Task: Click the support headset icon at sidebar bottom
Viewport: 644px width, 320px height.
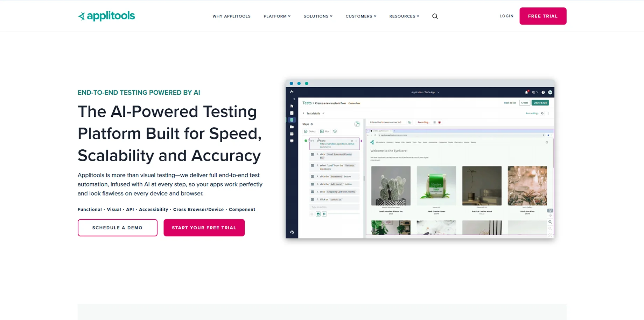Action: click(292, 232)
